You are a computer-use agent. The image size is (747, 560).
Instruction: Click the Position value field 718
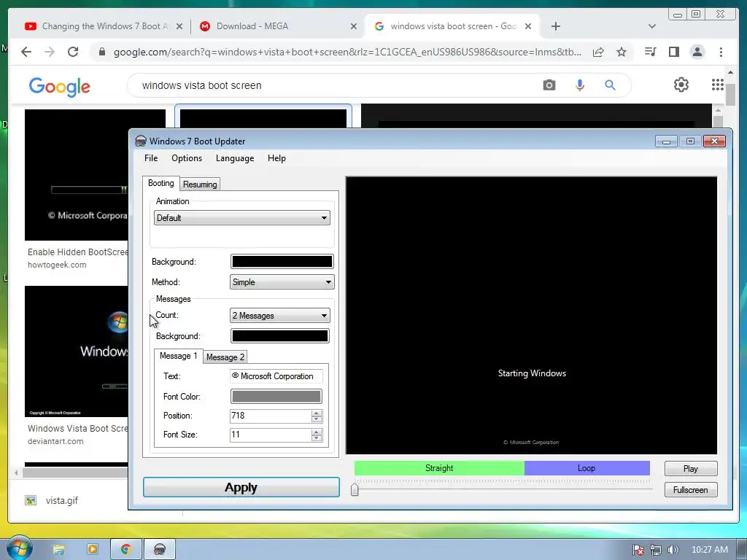point(270,416)
